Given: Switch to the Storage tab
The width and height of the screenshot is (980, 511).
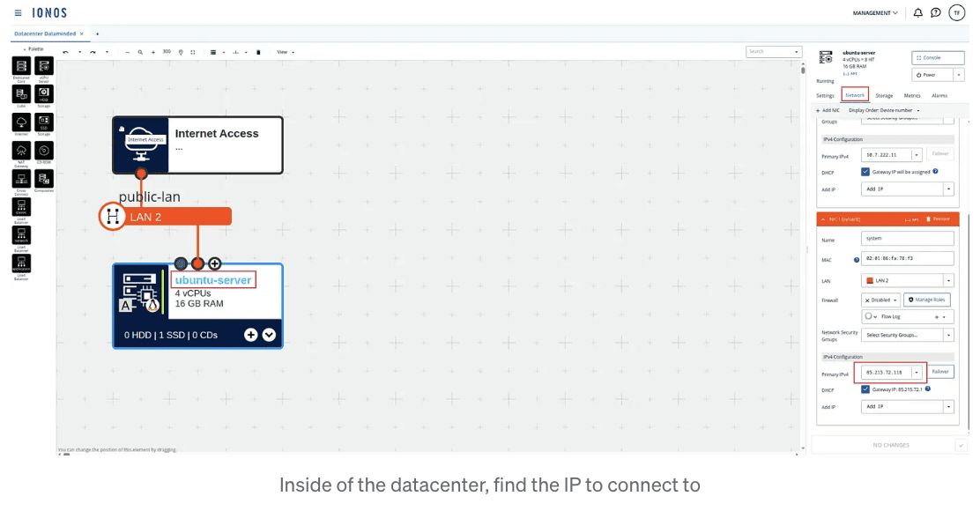Looking at the screenshot, I should click(x=884, y=95).
